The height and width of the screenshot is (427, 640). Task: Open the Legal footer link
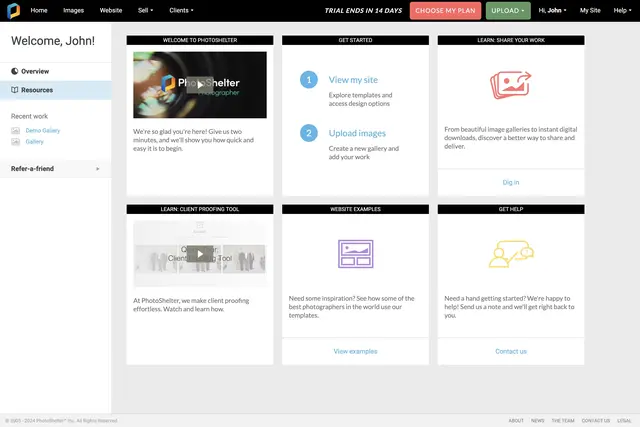point(624,420)
